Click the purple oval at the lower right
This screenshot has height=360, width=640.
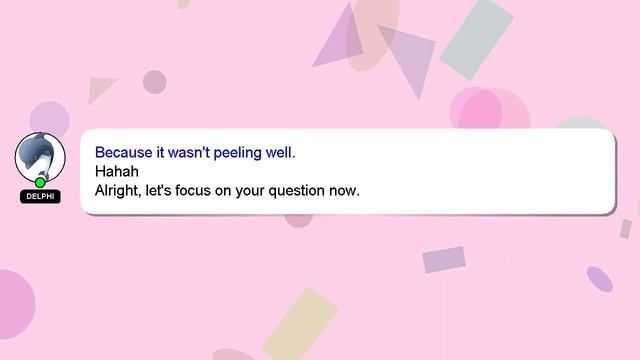(x=600, y=279)
